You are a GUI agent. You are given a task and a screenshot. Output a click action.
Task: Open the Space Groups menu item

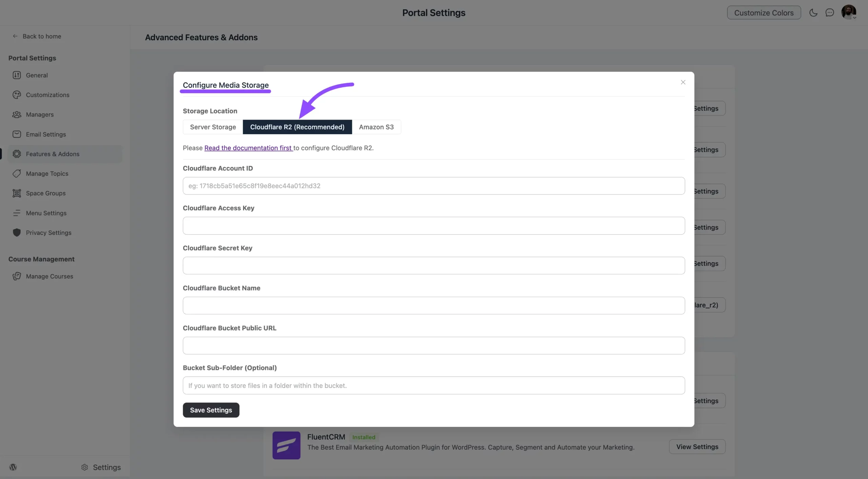pos(65,193)
